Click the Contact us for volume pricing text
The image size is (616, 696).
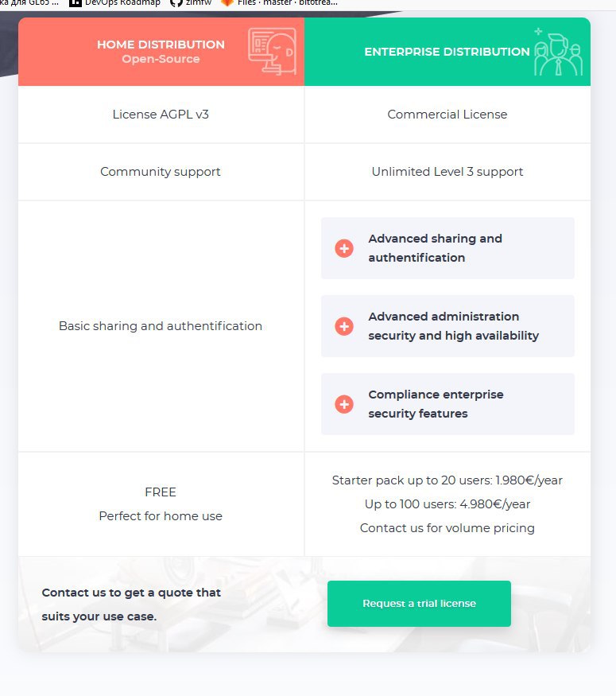[447, 528]
